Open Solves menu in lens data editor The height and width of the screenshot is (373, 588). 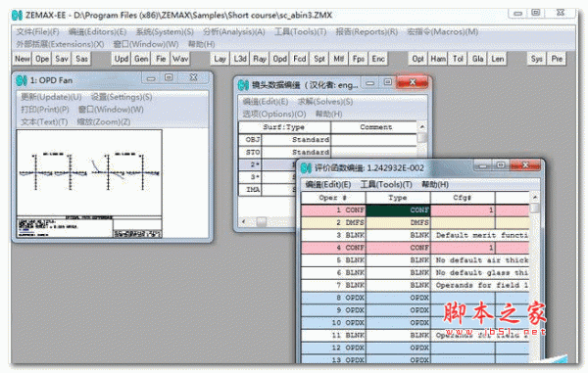[325, 102]
